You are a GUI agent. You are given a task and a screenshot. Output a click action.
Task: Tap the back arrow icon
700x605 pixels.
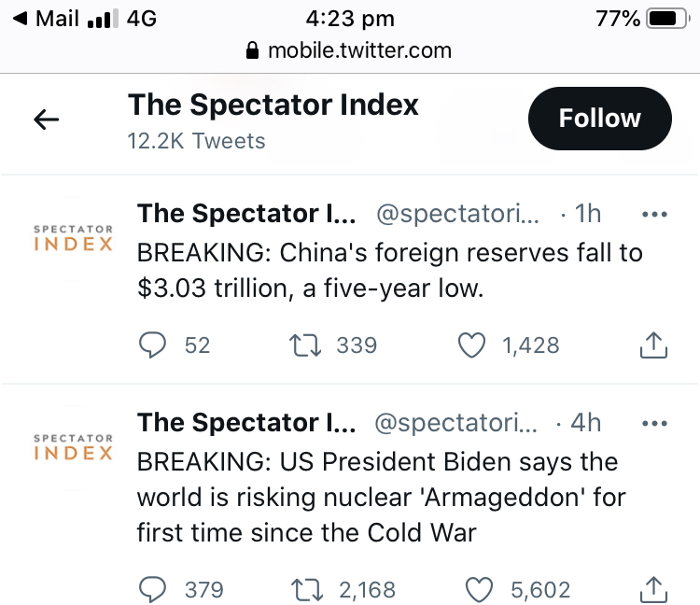[x=46, y=119]
